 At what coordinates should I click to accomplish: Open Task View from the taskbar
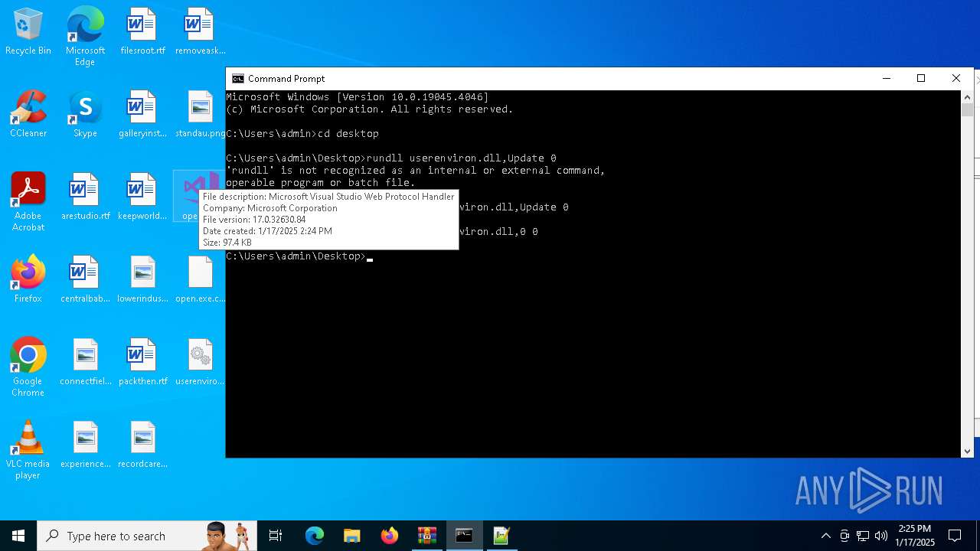click(x=276, y=536)
